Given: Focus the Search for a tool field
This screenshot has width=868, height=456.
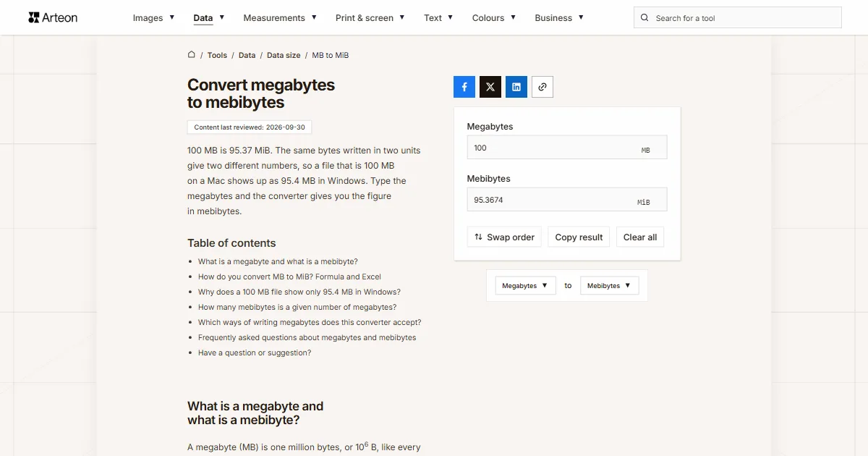Looking at the screenshot, I should 738,17.
